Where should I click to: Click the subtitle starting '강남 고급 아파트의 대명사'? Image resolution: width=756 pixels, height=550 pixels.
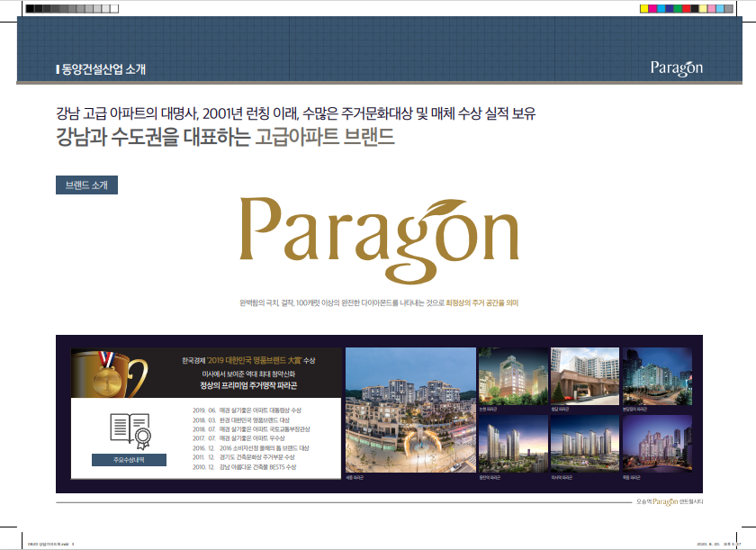(x=295, y=113)
